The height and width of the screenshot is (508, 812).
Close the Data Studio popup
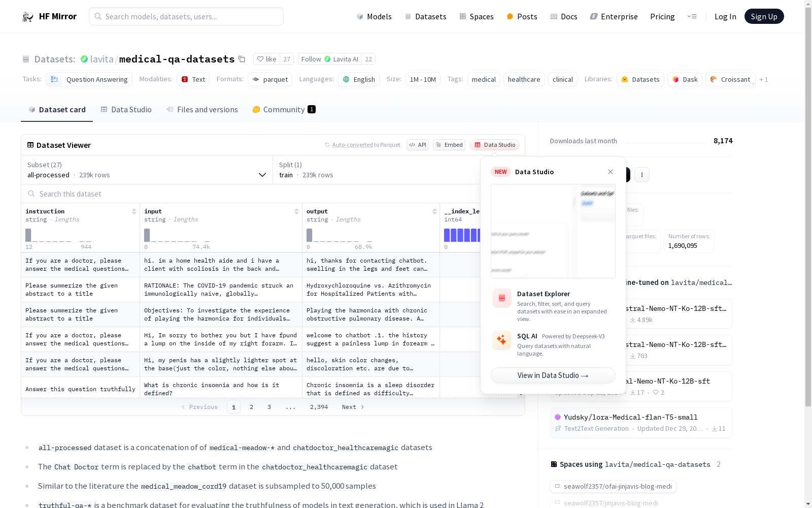click(x=611, y=172)
